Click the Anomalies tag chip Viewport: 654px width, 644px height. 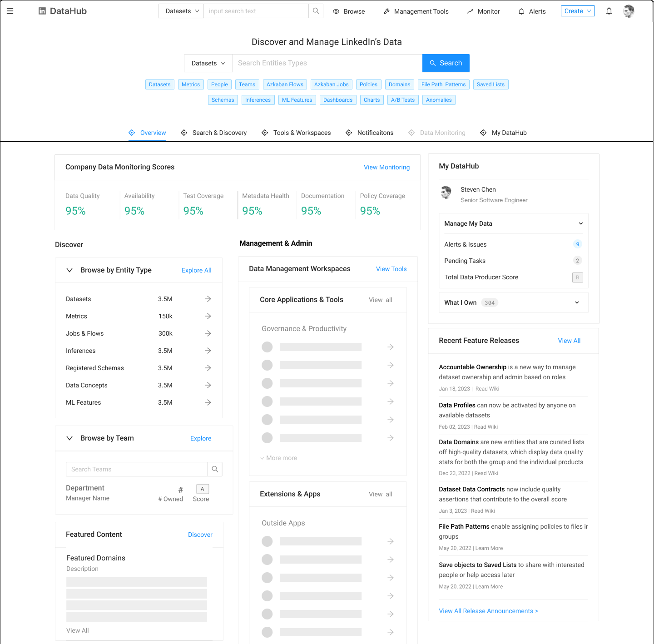439,100
